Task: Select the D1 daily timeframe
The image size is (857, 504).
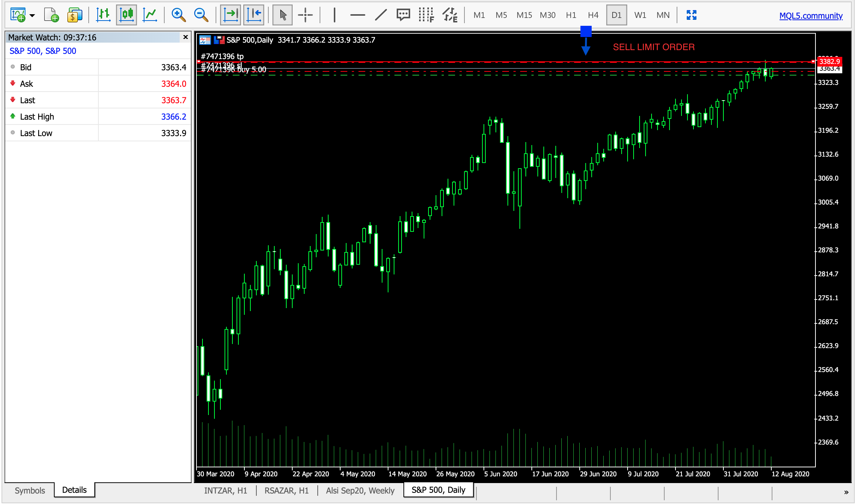Action: 616,15
